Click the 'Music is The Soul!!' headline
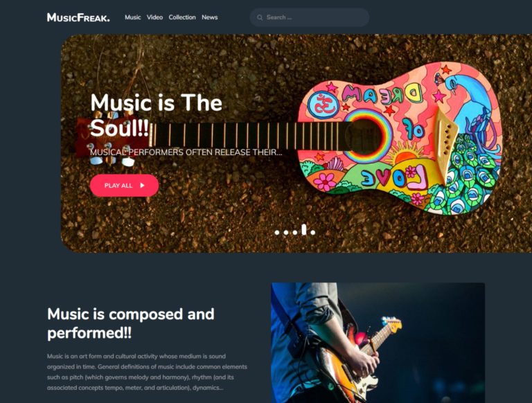This screenshot has height=403, width=532. (x=156, y=116)
